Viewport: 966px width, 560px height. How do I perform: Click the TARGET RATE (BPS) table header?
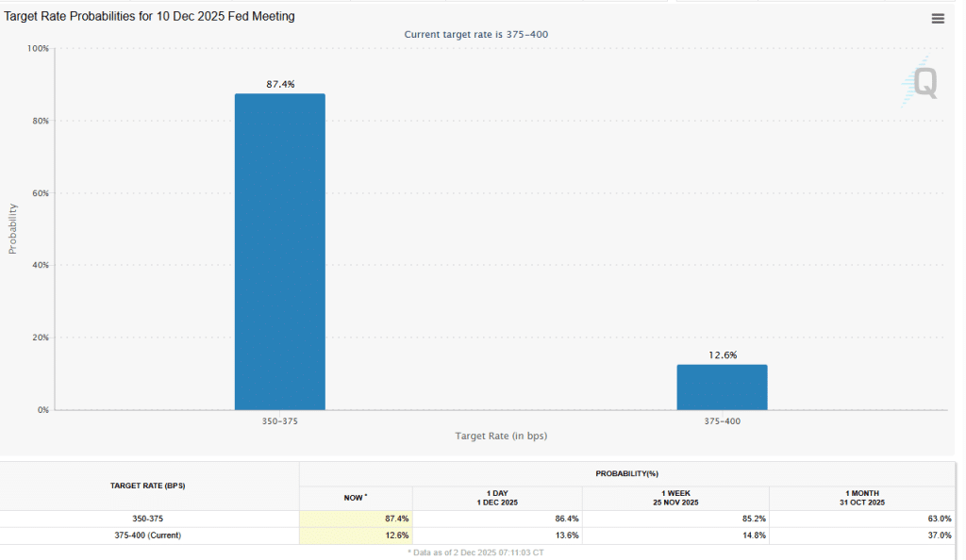[149, 485]
